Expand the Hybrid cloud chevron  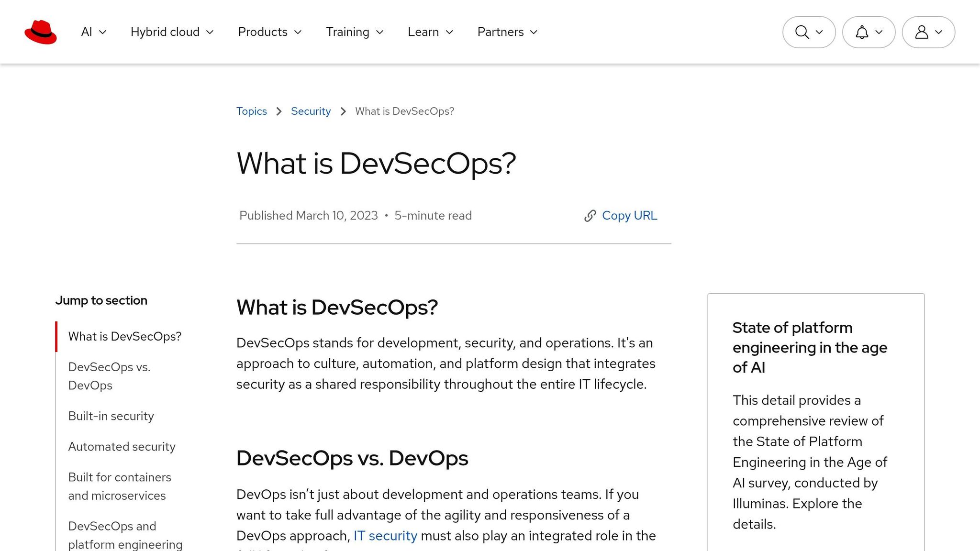[210, 32]
